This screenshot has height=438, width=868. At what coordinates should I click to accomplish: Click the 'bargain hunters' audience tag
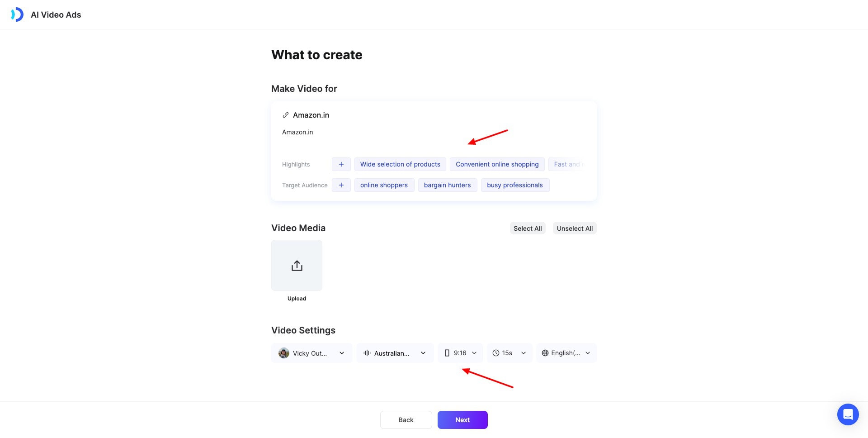click(x=447, y=185)
